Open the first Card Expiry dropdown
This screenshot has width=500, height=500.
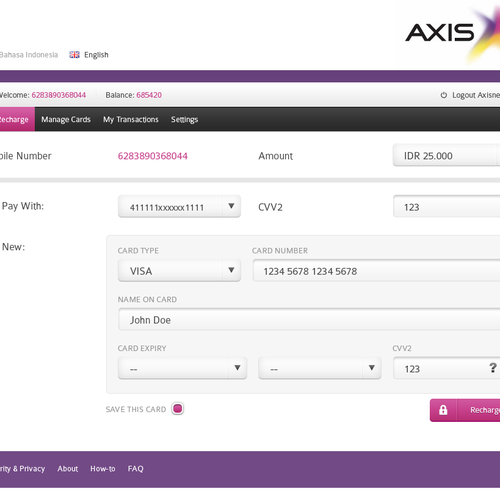point(182,368)
